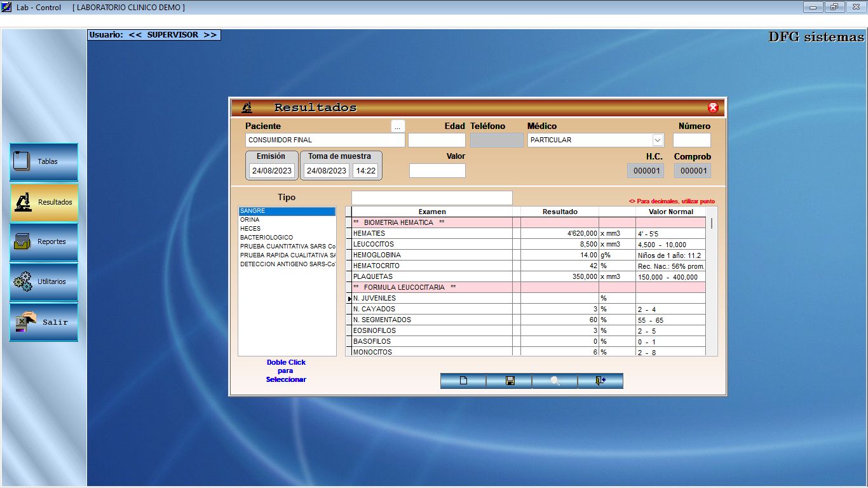This screenshot has height=488, width=868.
Task: Click the H.C. 000001 field
Action: click(646, 171)
